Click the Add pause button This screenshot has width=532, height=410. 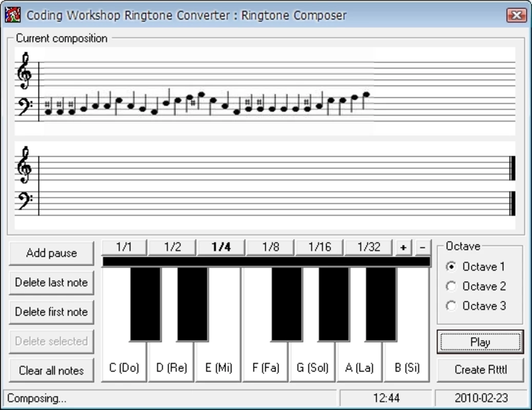coord(51,253)
